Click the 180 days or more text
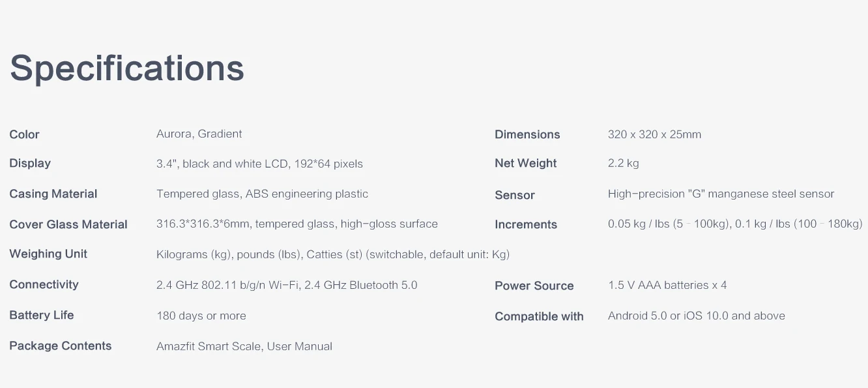This screenshot has width=868, height=388. pos(201,316)
